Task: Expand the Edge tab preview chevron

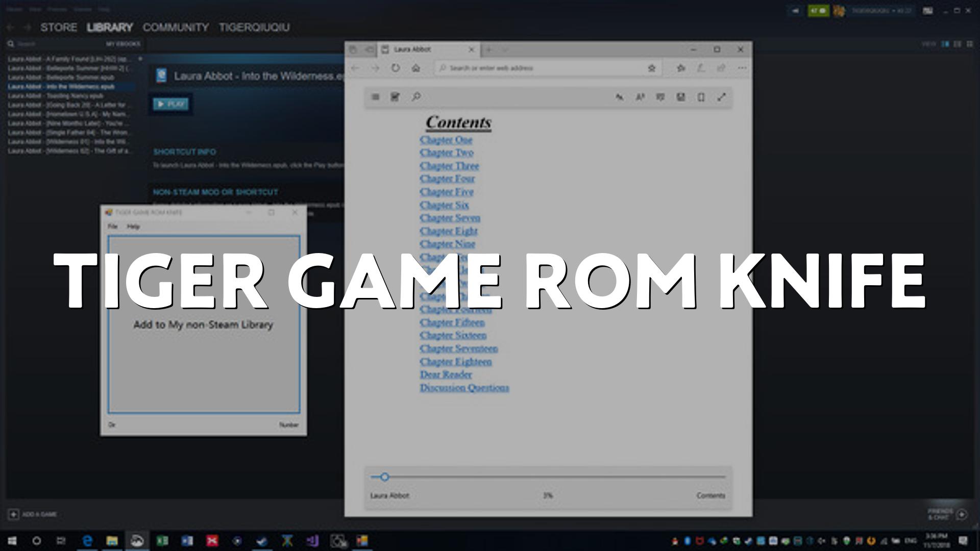Action: click(505, 49)
